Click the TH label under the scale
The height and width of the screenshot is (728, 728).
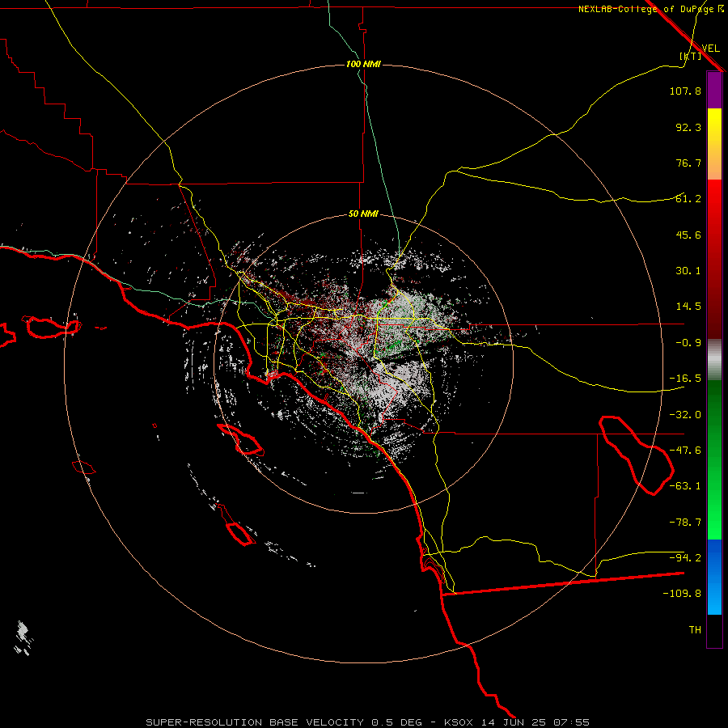tap(695, 630)
